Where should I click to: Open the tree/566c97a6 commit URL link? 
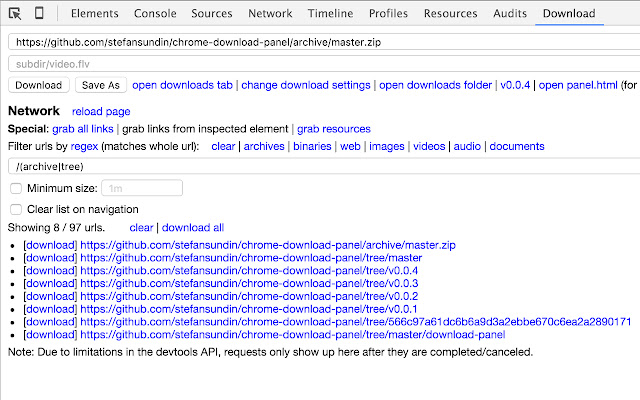click(356, 322)
